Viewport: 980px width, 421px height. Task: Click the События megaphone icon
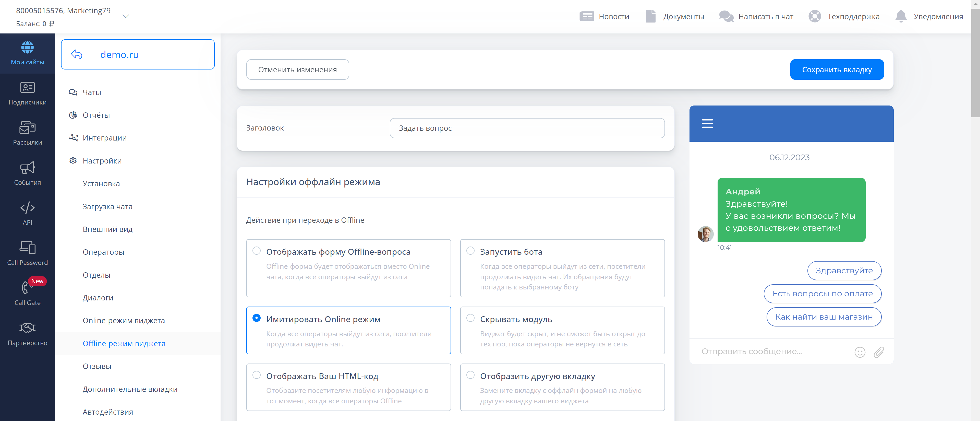coord(27,168)
